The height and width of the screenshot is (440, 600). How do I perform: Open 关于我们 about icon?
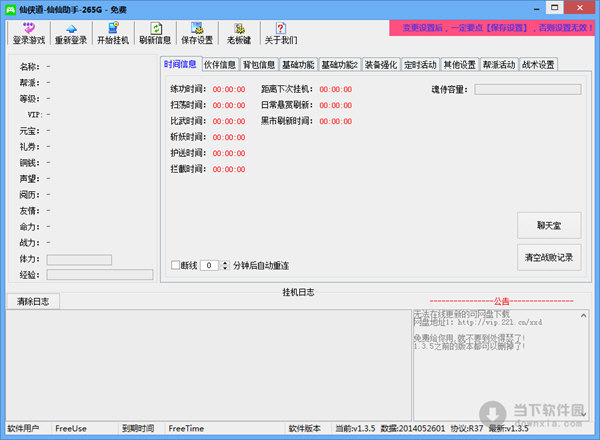tap(281, 33)
